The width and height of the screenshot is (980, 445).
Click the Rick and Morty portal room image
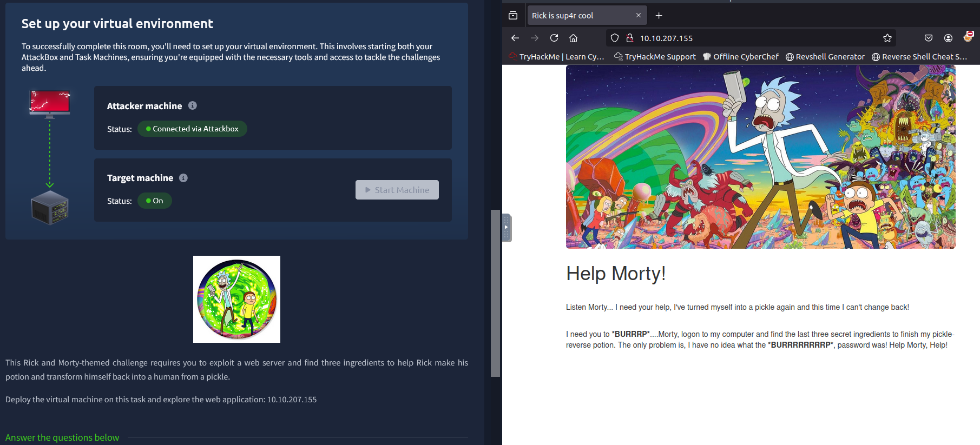236,299
